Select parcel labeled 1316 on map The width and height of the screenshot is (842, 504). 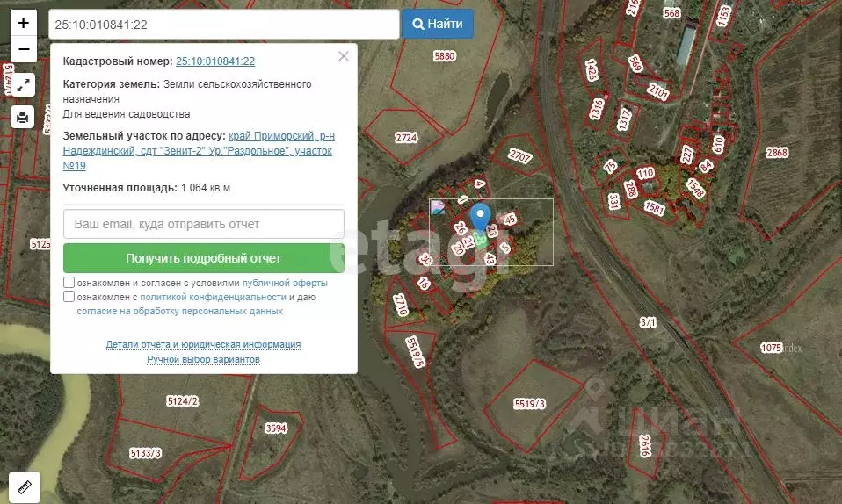[x=597, y=109]
